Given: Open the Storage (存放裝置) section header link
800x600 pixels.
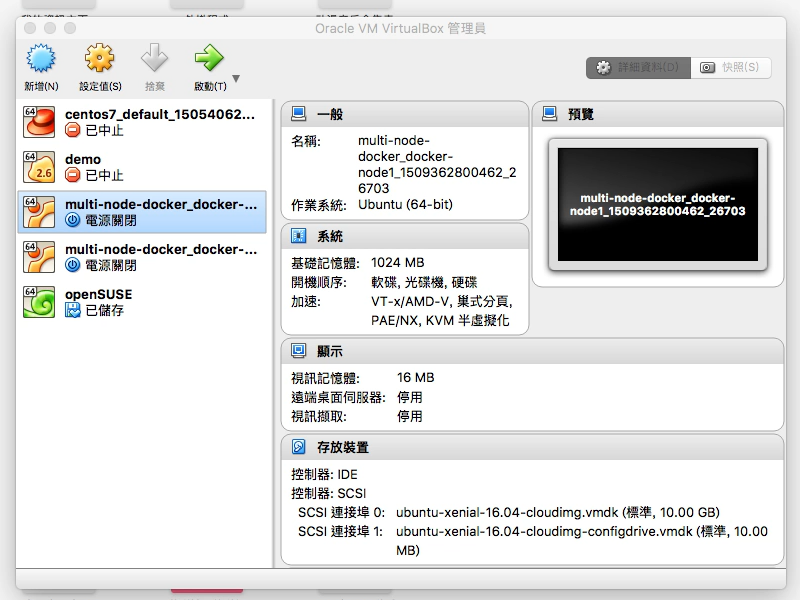Looking at the screenshot, I should pos(343,447).
